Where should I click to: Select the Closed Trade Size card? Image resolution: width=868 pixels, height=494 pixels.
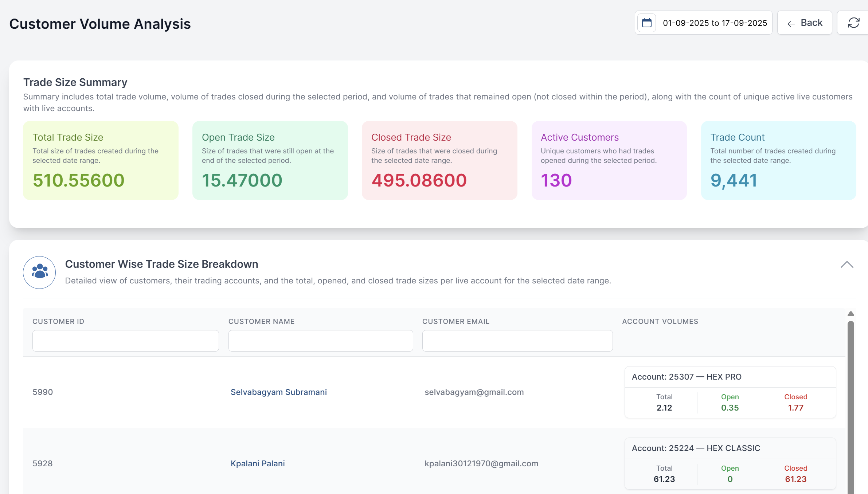point(439,160)
